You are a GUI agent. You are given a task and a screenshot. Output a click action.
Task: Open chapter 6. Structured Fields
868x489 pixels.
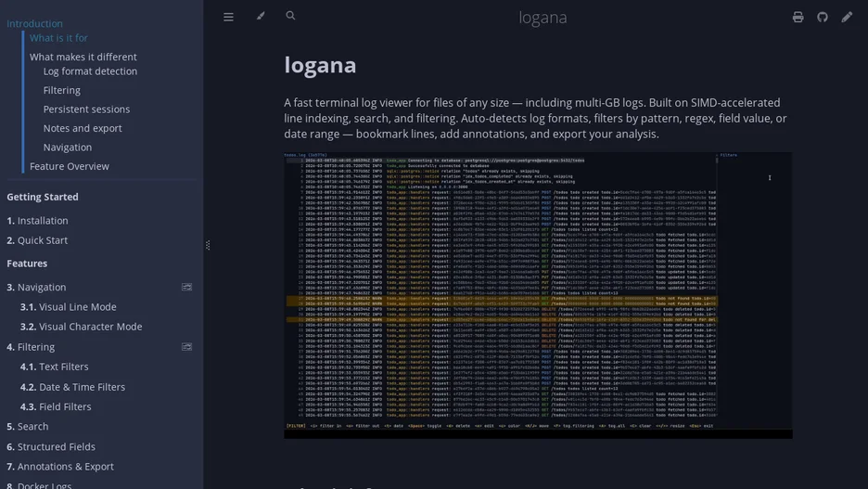point(51,446)
